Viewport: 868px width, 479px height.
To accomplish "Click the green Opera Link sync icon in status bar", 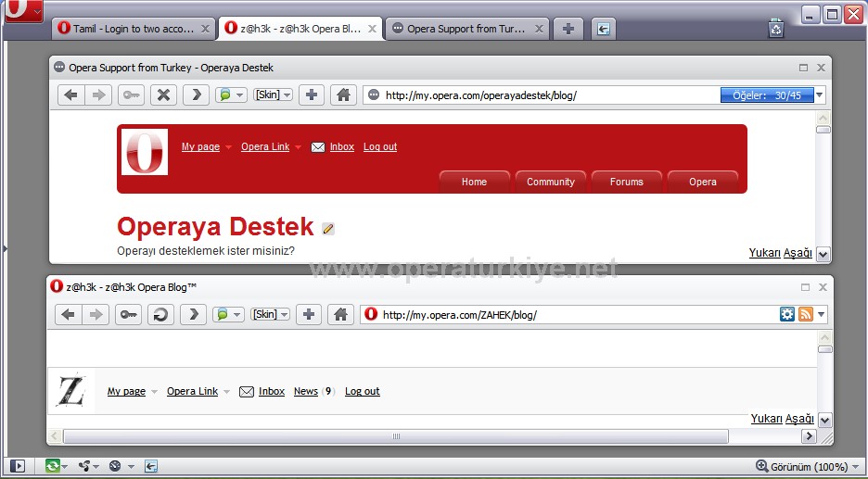I will tap(53, 466).
